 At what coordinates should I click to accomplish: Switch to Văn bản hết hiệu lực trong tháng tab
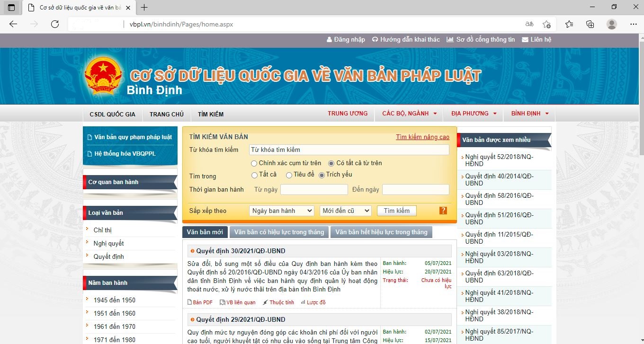(381, 232)
